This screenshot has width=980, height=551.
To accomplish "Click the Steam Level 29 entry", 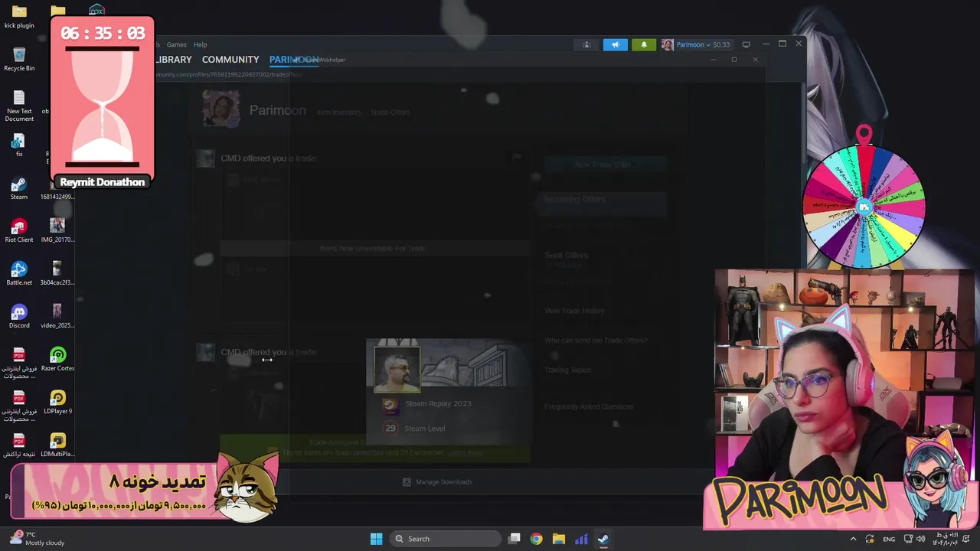I will tap(414, 429).
